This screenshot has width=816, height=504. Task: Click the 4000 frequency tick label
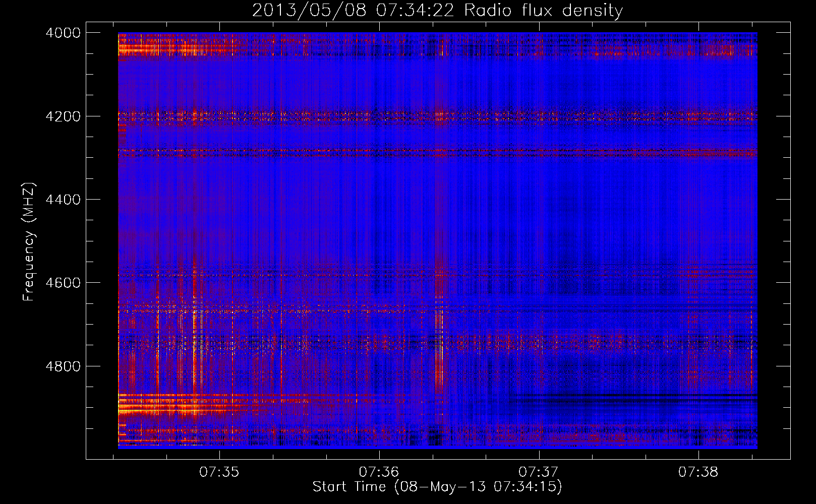(x=63, y=33)
